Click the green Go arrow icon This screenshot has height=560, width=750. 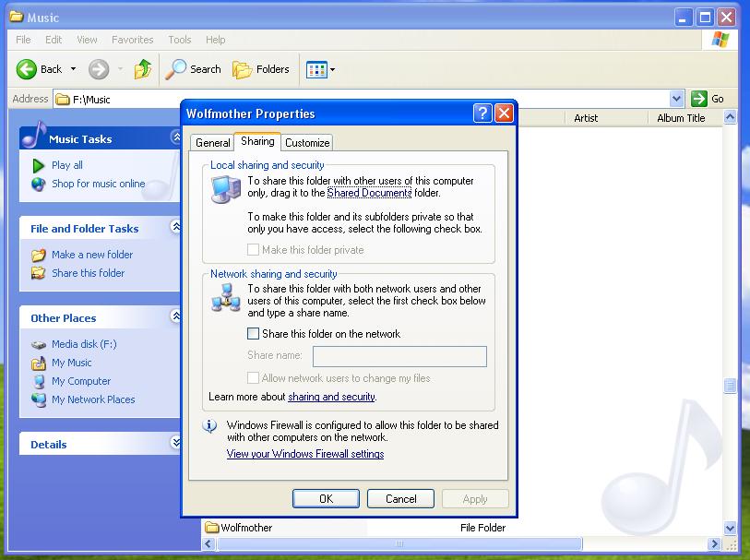click(x=699, y=99)
